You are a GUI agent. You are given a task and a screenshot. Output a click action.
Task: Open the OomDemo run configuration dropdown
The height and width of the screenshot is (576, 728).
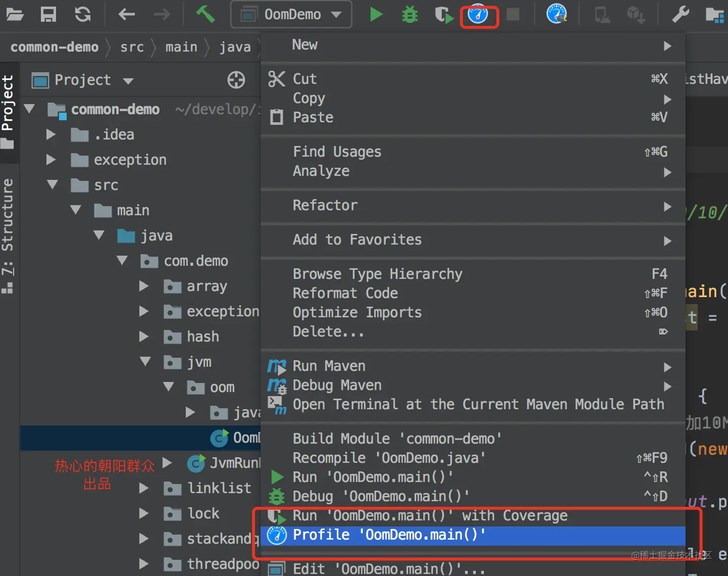(291, 14)
